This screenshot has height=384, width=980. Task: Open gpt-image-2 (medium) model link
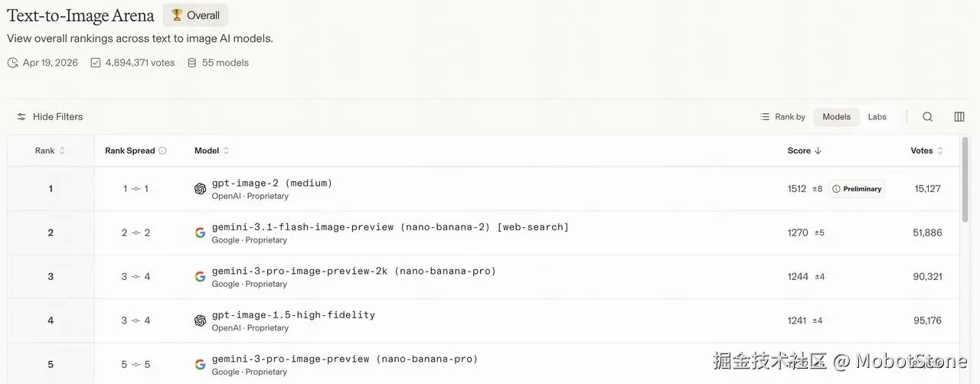coord(272,184)
